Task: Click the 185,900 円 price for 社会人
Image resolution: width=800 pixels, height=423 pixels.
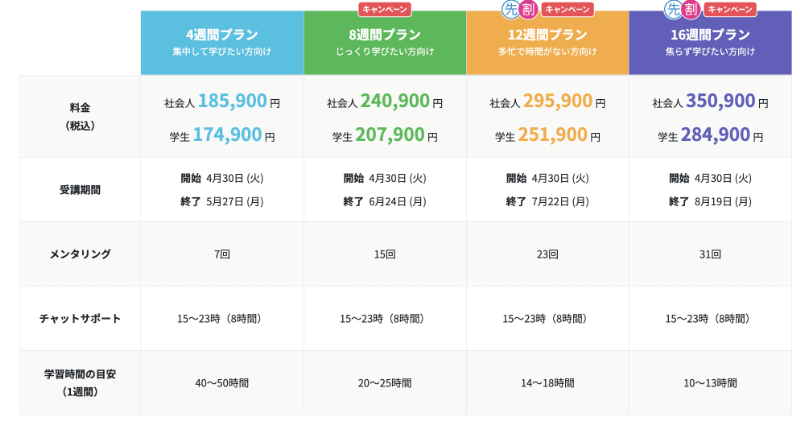Action: point(232,101)
